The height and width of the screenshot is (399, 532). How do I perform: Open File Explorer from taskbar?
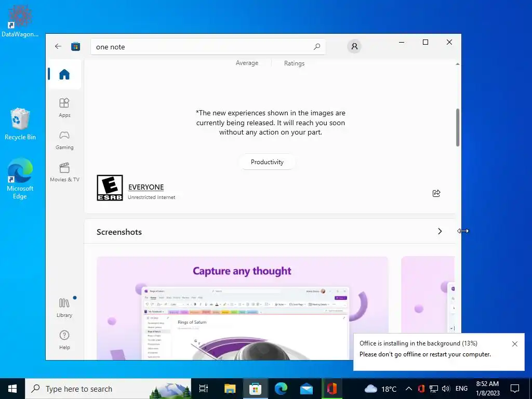(230, 389)
